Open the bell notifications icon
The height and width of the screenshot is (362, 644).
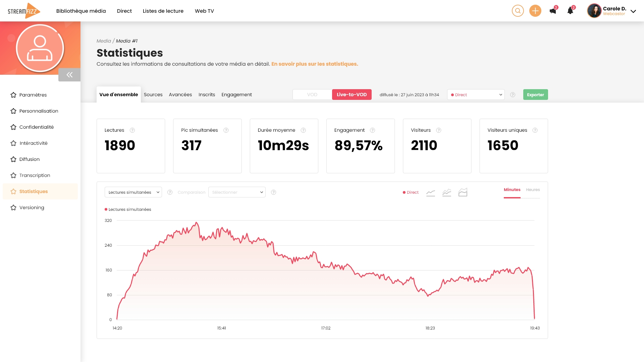(570, 11)
